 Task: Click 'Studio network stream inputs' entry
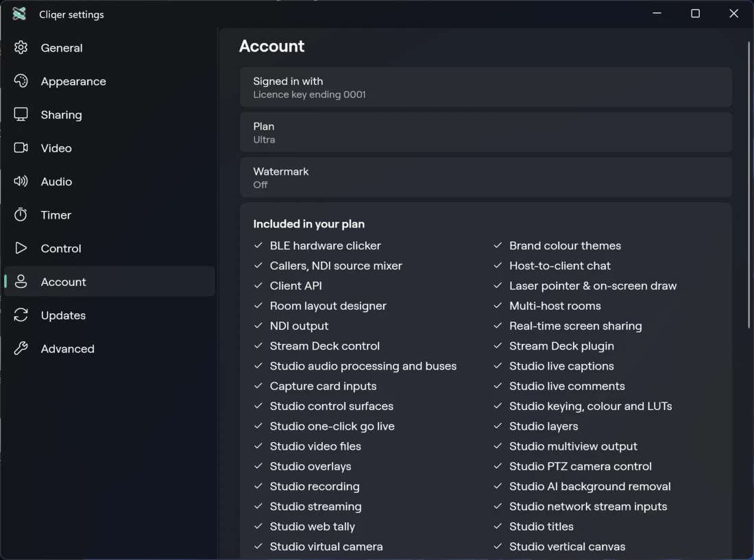588,507
